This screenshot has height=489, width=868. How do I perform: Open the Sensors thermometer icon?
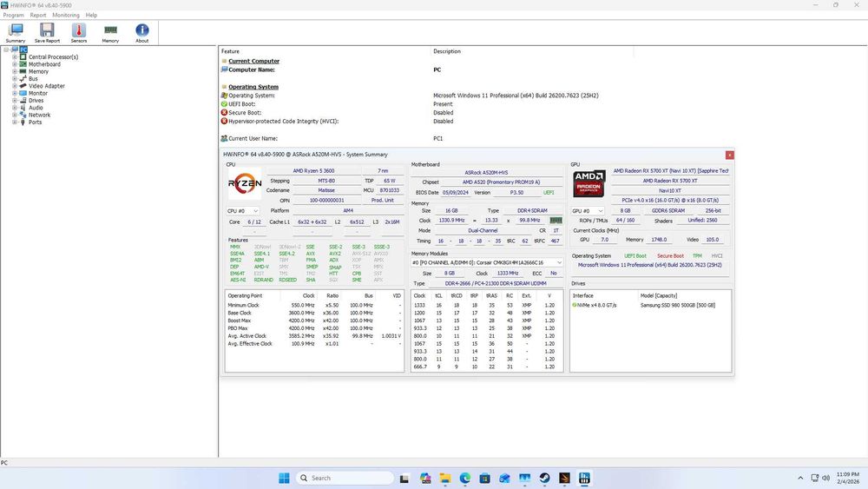(x=79, y=30)
